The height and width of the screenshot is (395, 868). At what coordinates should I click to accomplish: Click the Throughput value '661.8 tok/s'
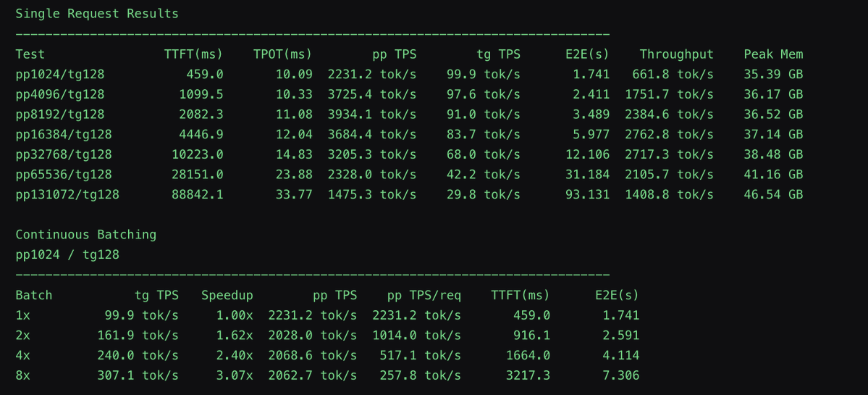(673, 74)
